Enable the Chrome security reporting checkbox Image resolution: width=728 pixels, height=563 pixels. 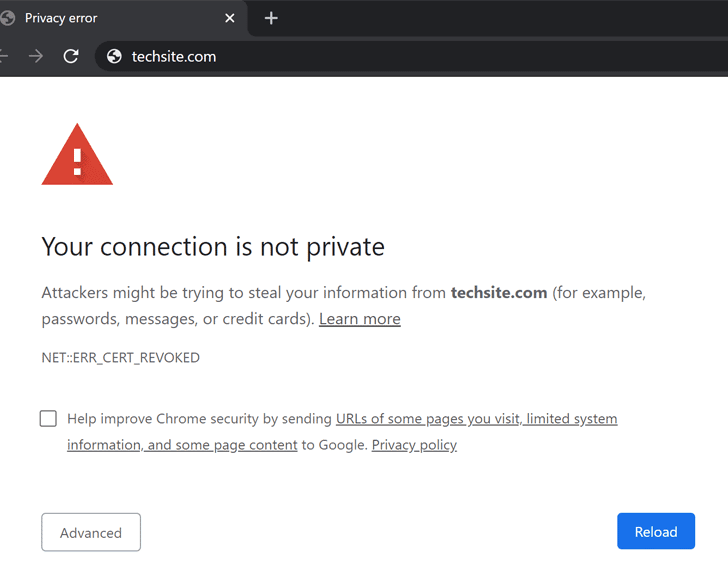point(48,418)
